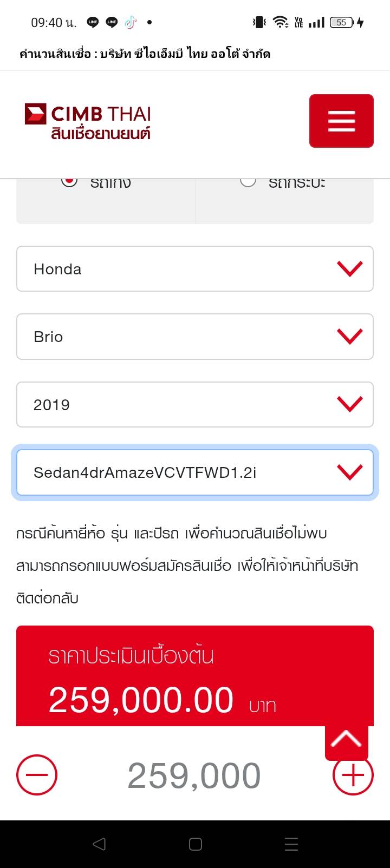
Task: Decrease amount with the minus button
Action: point(37,775)
